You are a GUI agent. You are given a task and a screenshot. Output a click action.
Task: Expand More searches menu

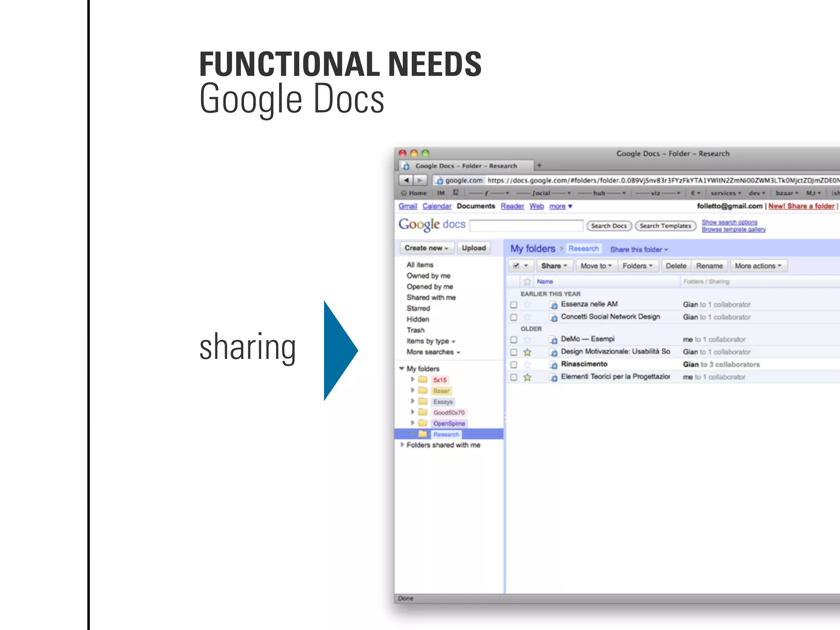tap(434, 352)
